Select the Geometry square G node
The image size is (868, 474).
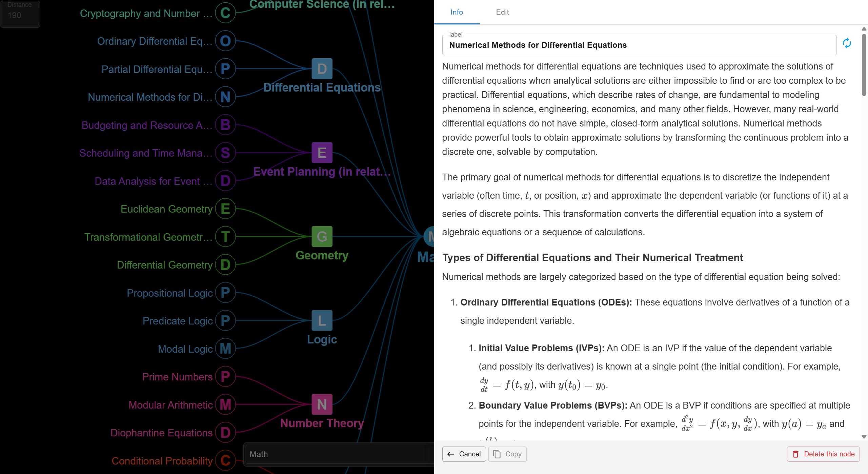click(x=322, y=237)
